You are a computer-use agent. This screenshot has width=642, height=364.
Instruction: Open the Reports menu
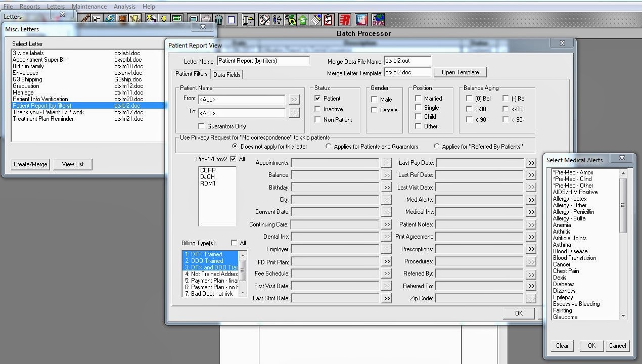pyautogui.click(x=30, y=7)
